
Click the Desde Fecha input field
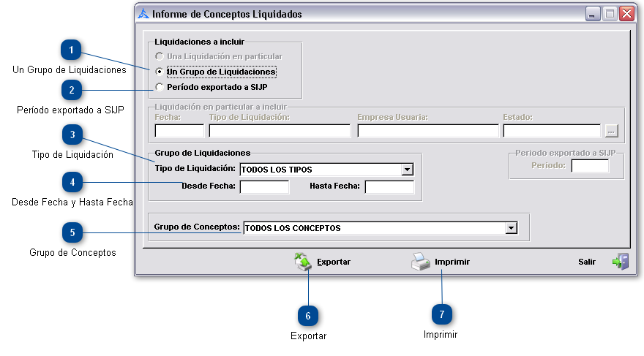(x=264, y=186)
